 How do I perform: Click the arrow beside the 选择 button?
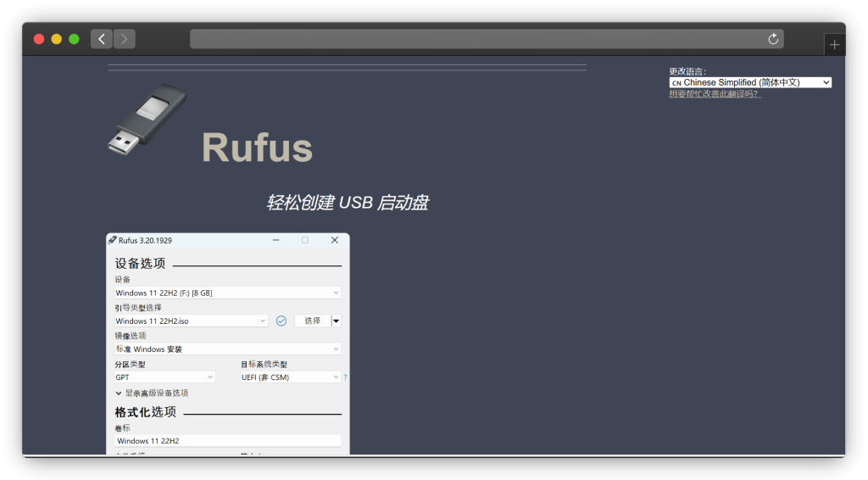336,321
